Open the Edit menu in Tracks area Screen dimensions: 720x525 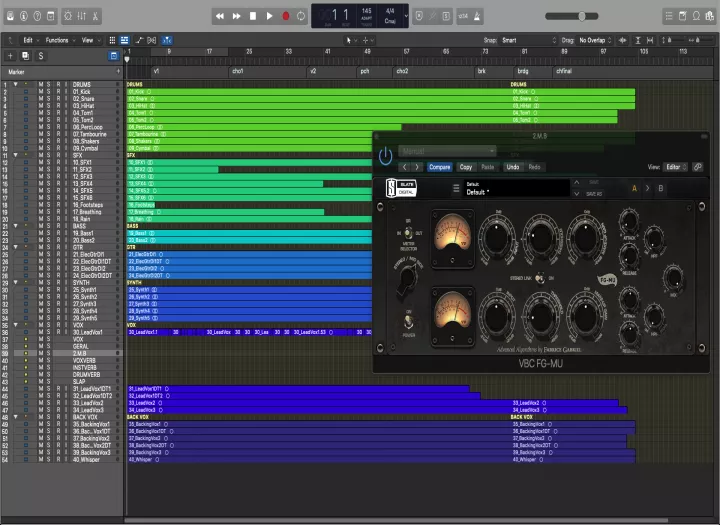point(31,40)
